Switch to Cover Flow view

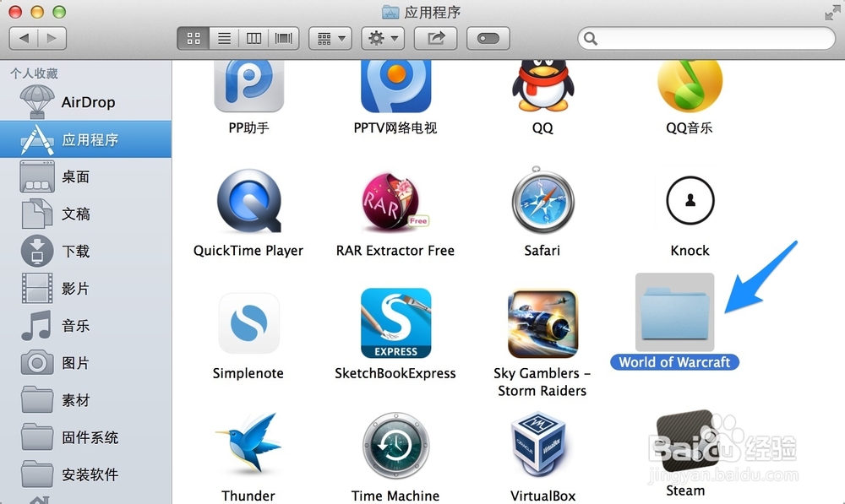tap(283, 38)
